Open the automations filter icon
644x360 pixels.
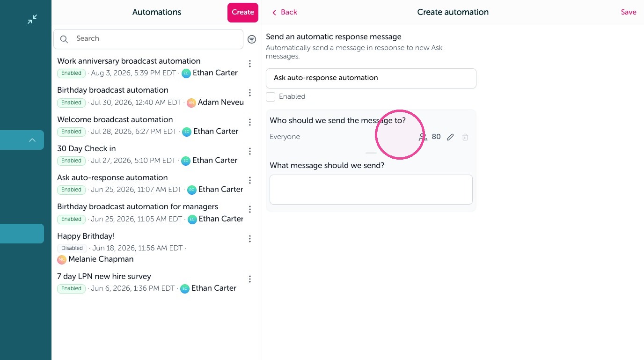pyautogui.click(x=252, y=39)
